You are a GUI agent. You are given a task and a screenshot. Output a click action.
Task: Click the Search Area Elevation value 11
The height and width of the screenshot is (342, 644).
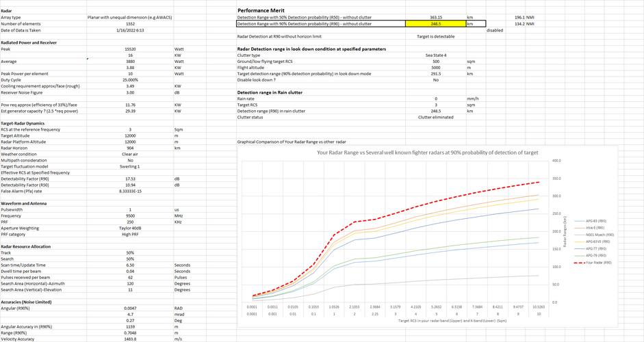(130, 289)
